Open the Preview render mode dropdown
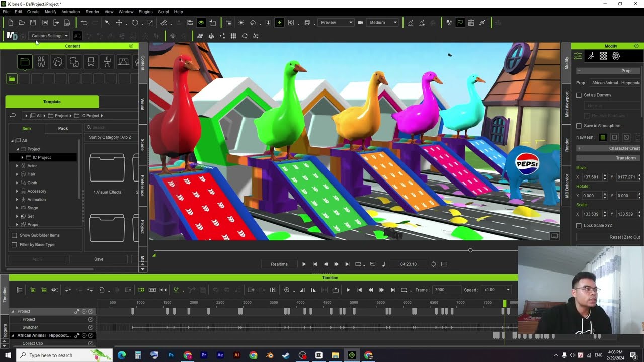Viewport: 644px width, 362px height. click(x=336, y=22)
